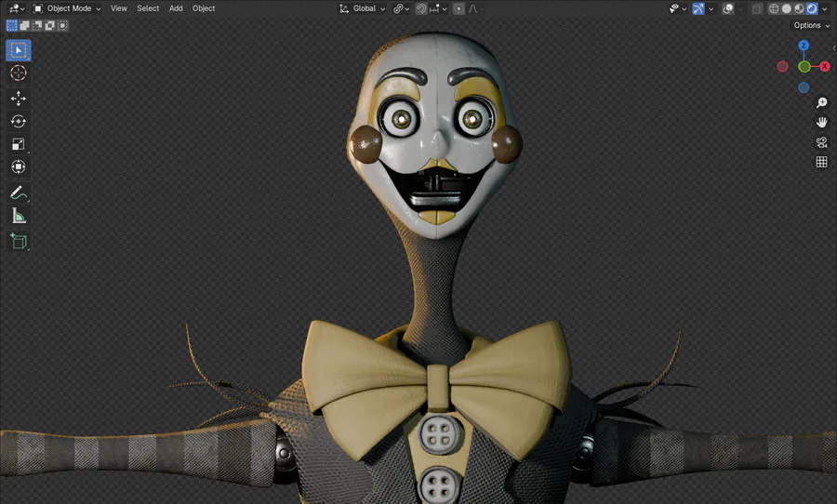Switch to Wireframe viewport shading
837x504 pixels.
774,8
